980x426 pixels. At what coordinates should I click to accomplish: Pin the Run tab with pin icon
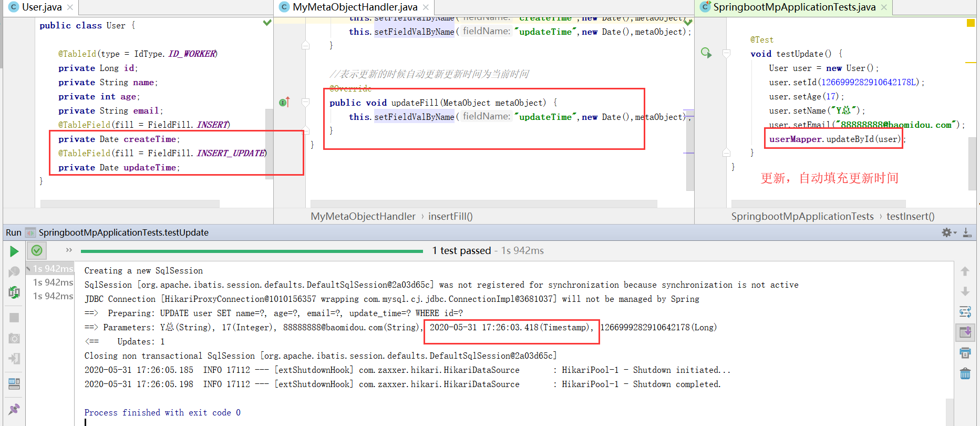tap(14, 409)
